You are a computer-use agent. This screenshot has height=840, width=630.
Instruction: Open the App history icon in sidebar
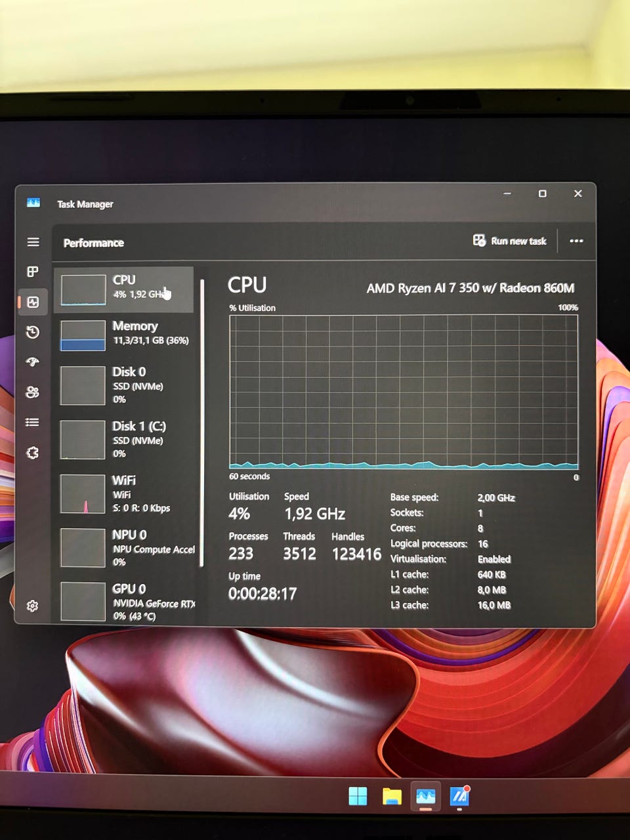(x=32, y=332)
